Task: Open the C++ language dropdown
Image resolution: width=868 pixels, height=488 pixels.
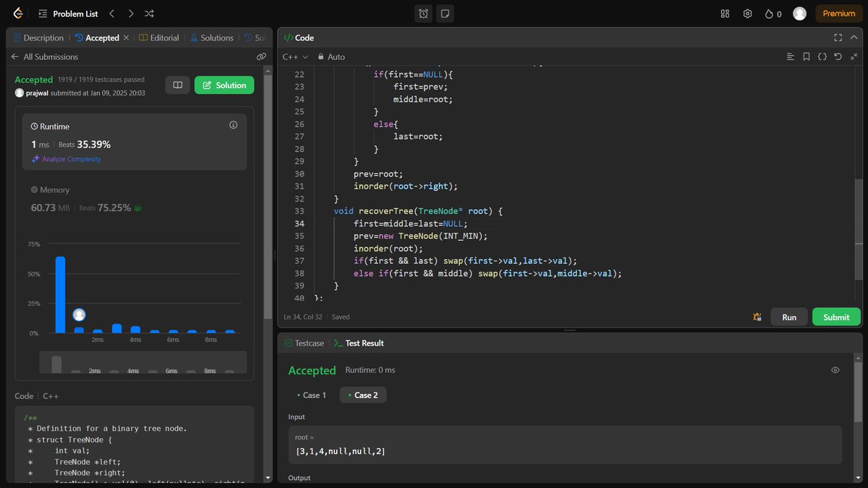Action: click(295, 56)
